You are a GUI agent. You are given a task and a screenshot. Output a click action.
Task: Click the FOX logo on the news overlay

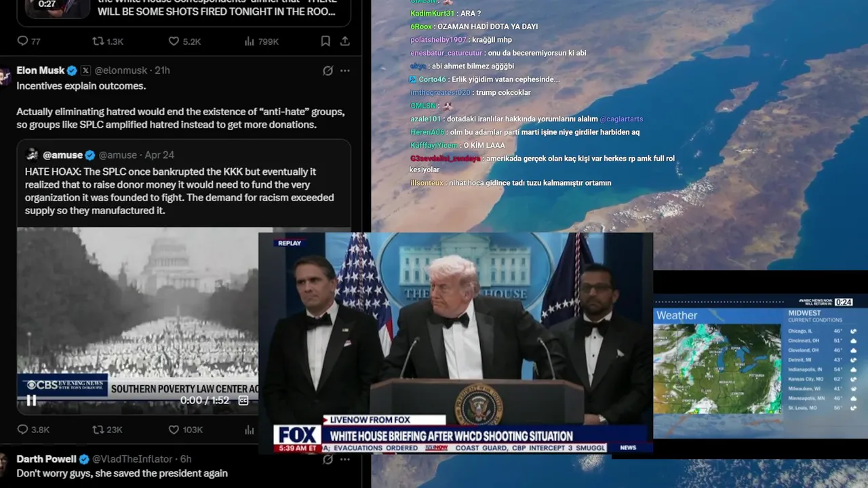coord(298,434)
